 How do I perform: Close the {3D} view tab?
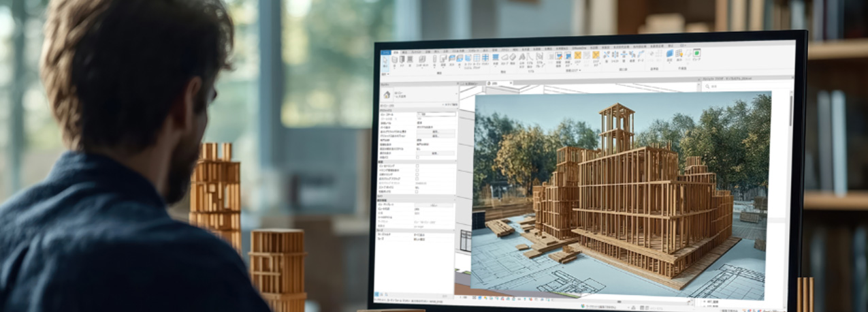click(511, 83)
